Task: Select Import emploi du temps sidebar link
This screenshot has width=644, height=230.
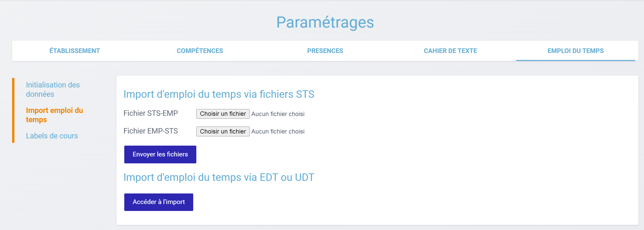Action: tap(54, 115)
